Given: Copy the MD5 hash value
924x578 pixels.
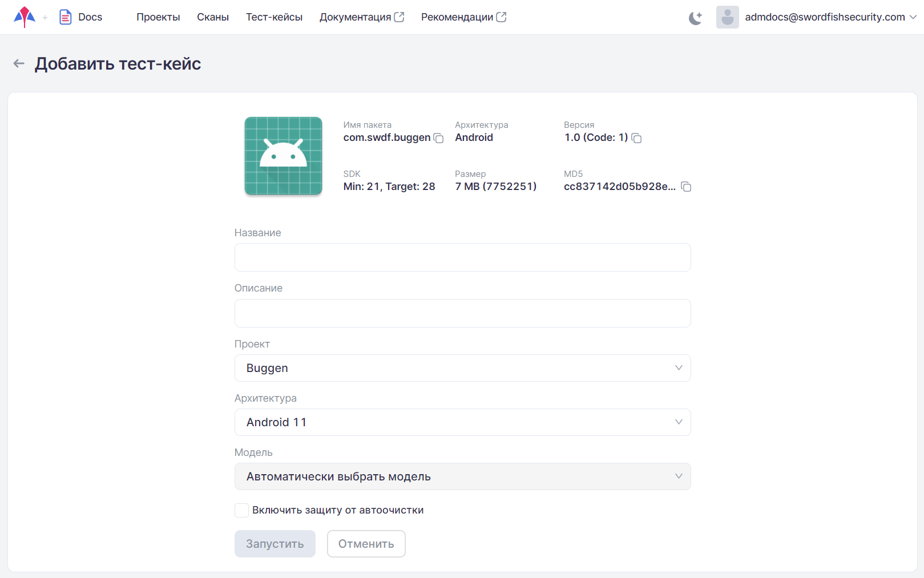Looking at the screenshot, I should point(686,187).
